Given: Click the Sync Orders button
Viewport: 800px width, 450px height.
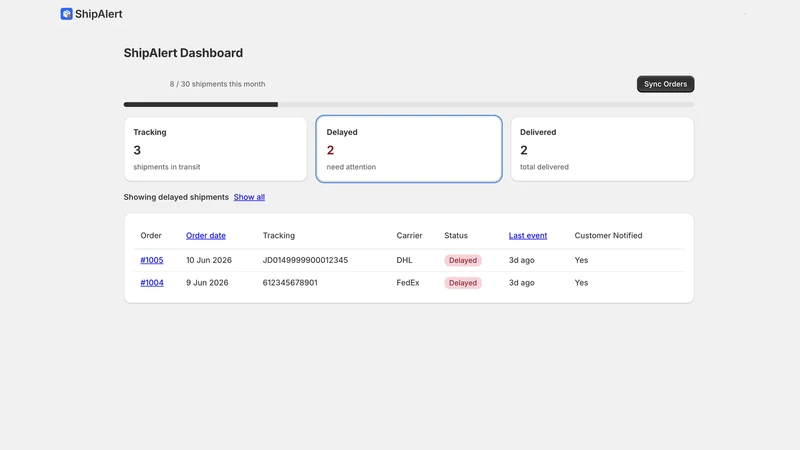Looking at the screenshot, I should tap(665, 84).
